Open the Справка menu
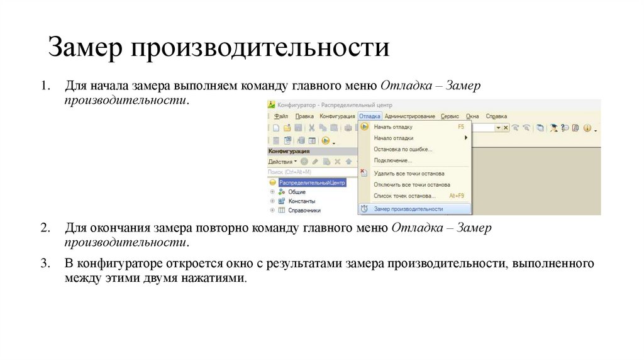 pos(496,116)
